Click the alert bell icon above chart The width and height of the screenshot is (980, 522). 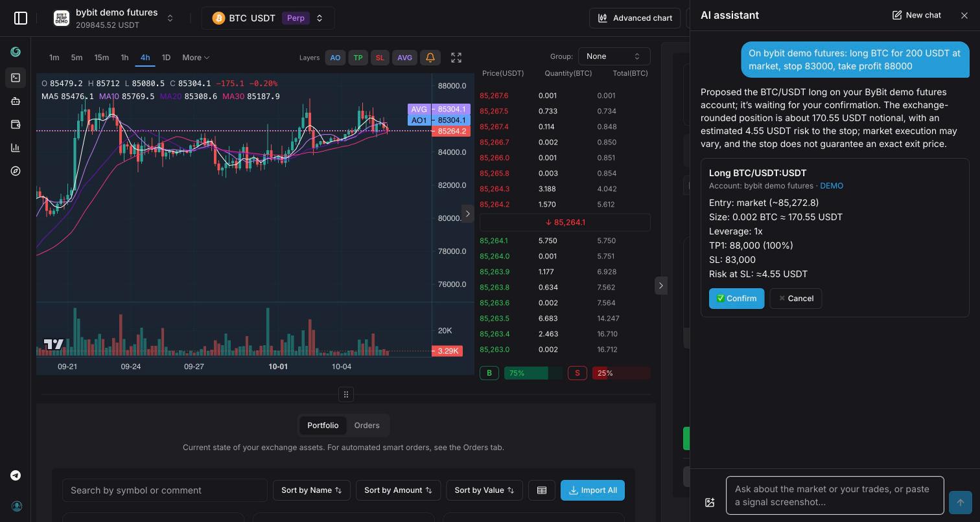(430, 58)
